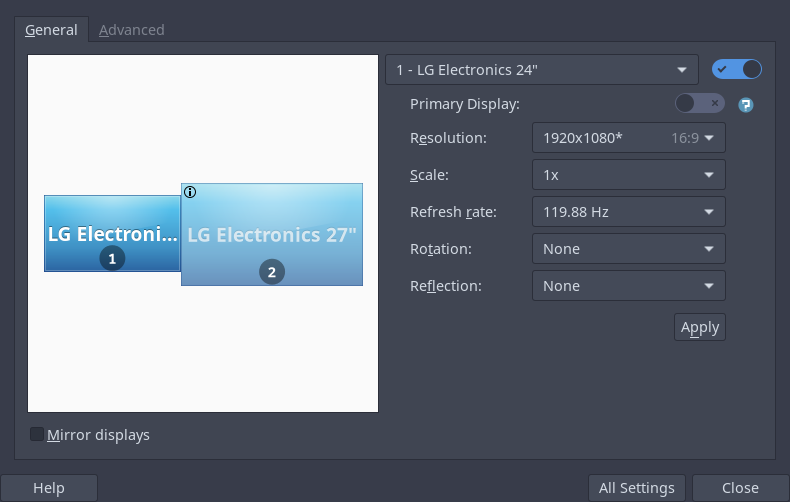Check the Mirror displays checkbox

coord(37,434)
